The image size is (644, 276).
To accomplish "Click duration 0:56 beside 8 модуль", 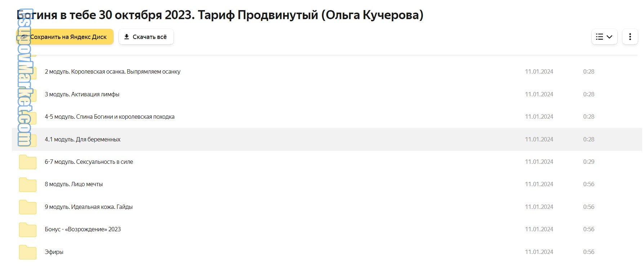I will coord(589,184).
